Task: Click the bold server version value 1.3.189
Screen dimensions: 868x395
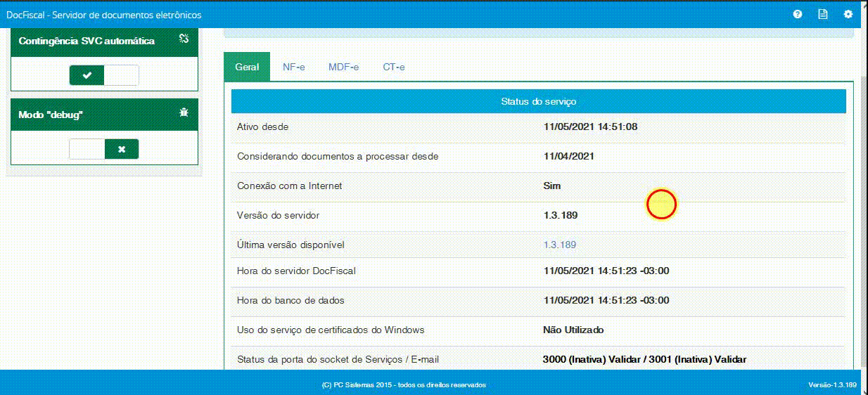Action: [x=560, y=215]
